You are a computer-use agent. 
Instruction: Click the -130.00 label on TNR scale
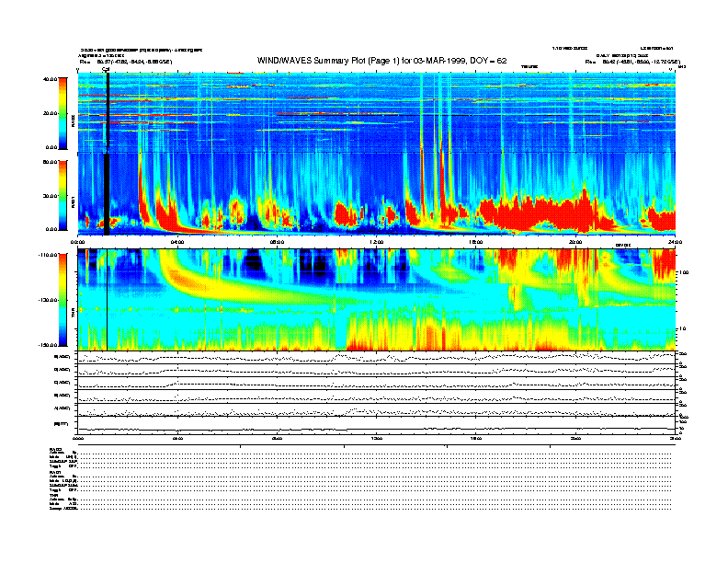coord(48,300)
